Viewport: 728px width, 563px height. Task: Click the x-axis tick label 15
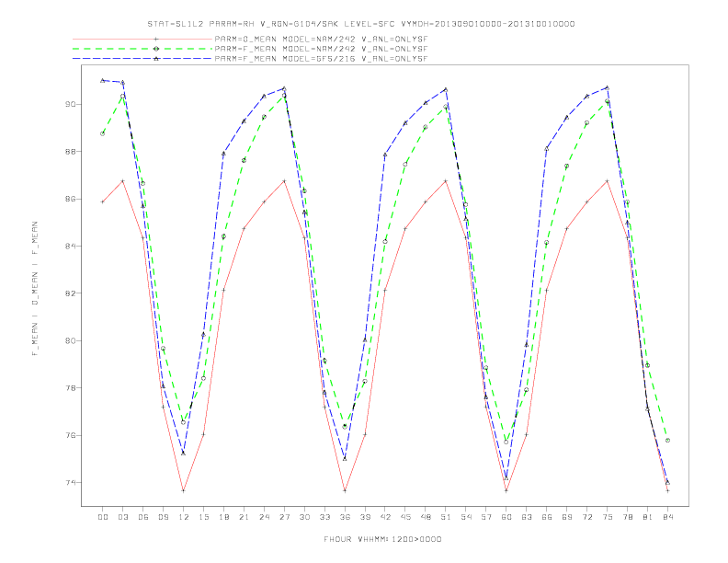203,517
